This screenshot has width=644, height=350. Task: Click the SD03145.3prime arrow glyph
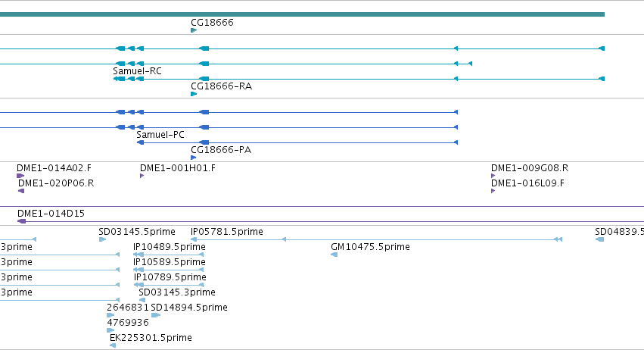coord(142,300)
